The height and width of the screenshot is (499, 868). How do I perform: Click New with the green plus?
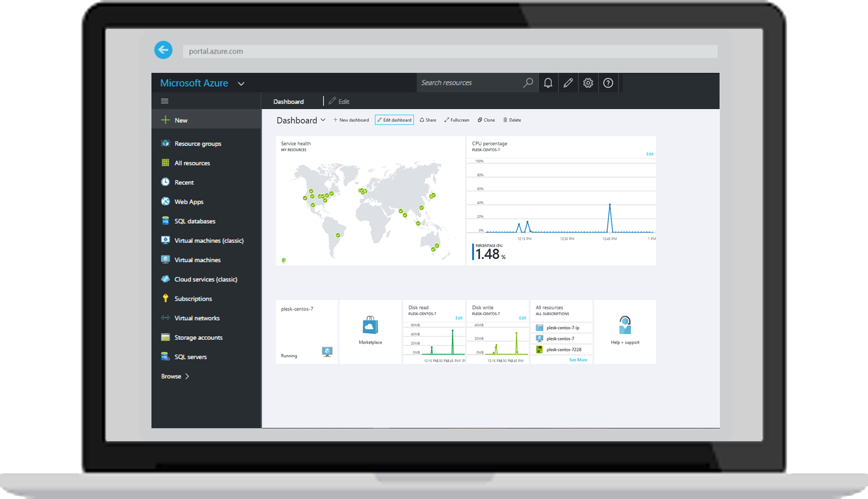point(206,120)
